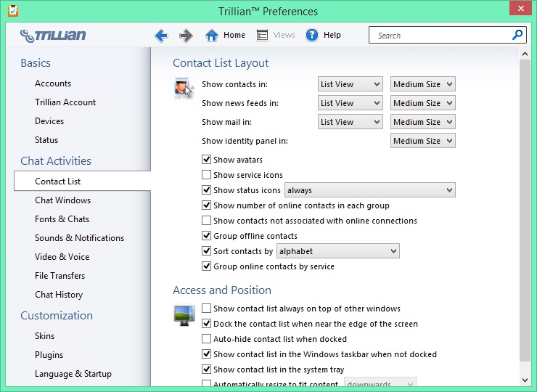This screenshot has height=392, width=537.
Task: Open Show mail in Medium Size dropdown
Action: pos(423,122)
